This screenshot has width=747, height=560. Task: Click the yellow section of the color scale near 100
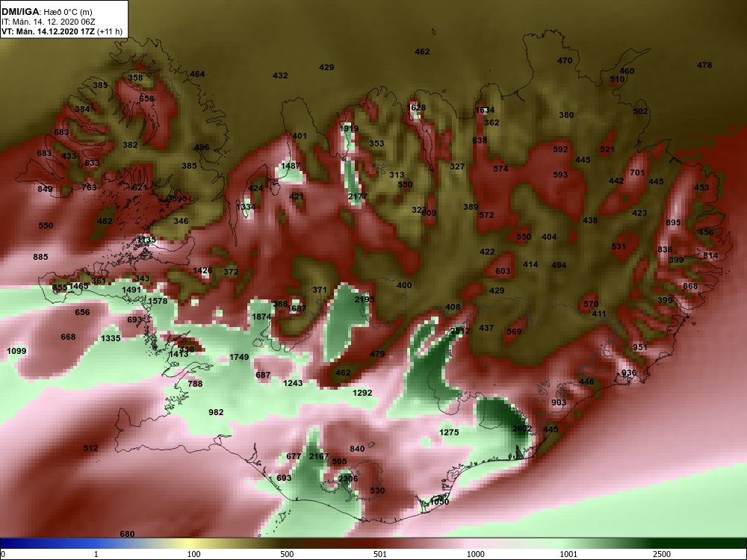click(x=190, y=544)
